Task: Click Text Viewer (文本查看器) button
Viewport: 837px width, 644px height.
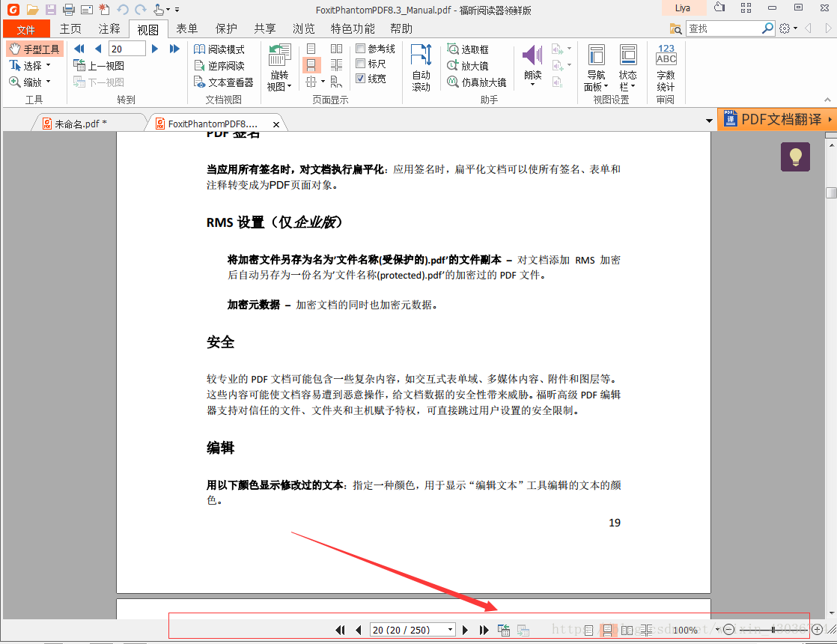Action: (x=223, y=82)
